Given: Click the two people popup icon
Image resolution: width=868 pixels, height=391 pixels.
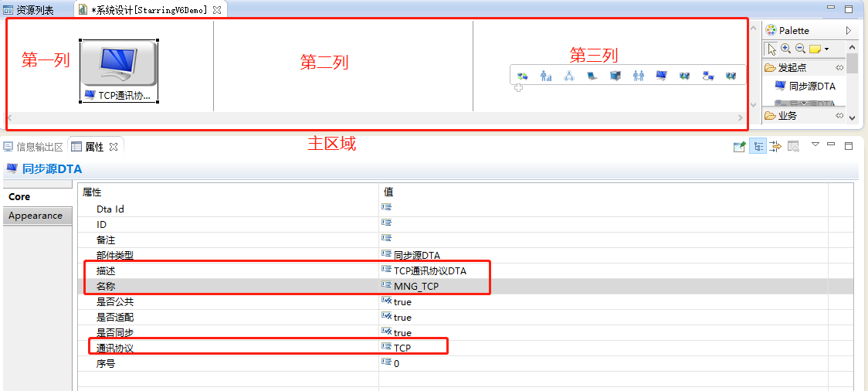Looking at the screenshot, I should tap(639, 76).
